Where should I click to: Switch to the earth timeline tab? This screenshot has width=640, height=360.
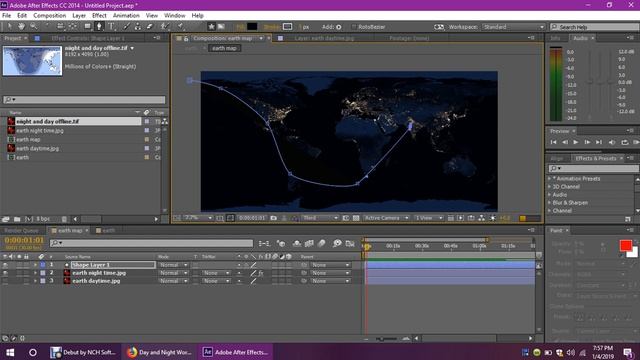[x=108, y=231]
